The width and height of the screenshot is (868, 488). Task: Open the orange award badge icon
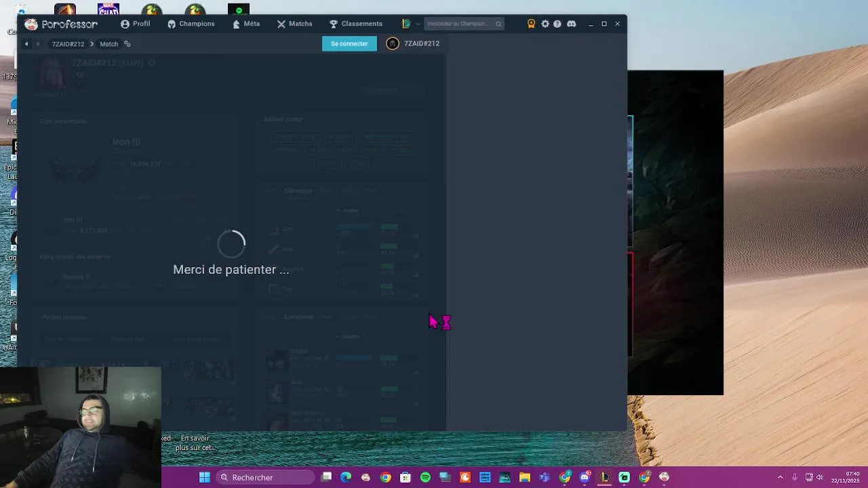531,24
